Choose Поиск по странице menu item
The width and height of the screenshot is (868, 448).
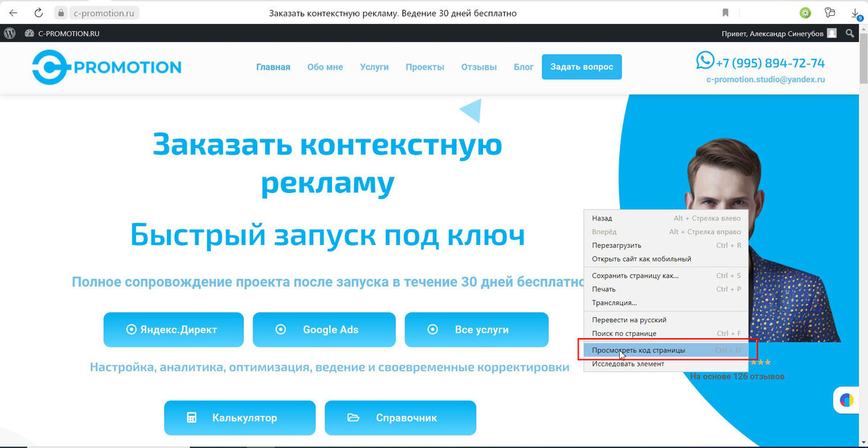pyautogui.click(x=665, y=334)
